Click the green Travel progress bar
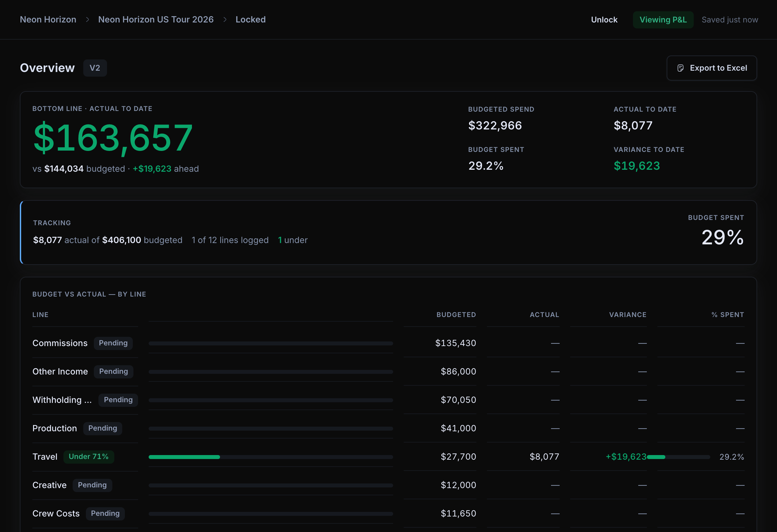The width and height of the screenshot is (777, 532). (x=184, y=457)
